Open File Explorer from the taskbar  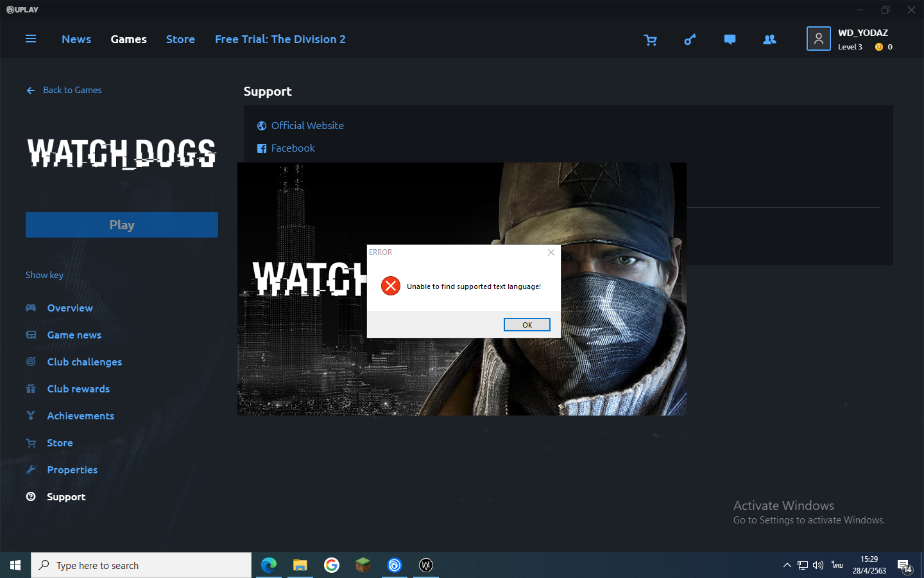click(300, 565)
